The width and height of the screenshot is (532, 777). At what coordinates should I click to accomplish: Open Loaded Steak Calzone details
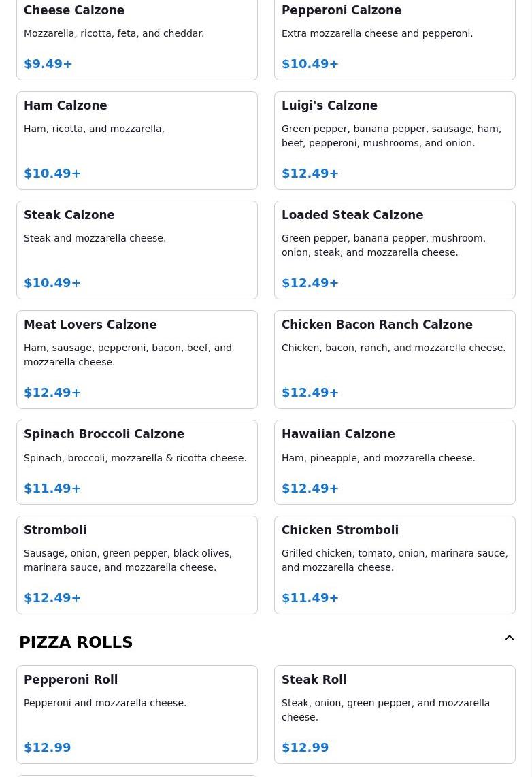(395, 250)
